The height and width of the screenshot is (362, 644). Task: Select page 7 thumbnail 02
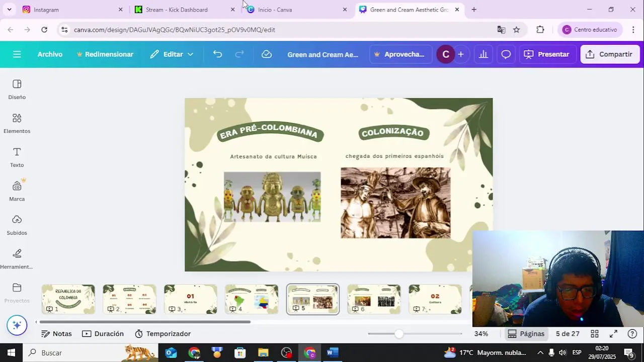[x=435, y=299]
